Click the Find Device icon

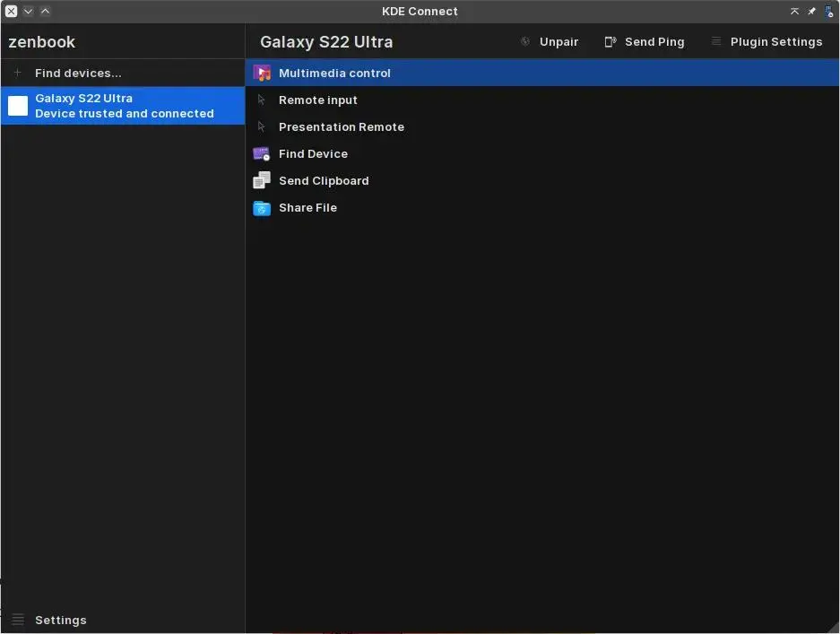262,154
